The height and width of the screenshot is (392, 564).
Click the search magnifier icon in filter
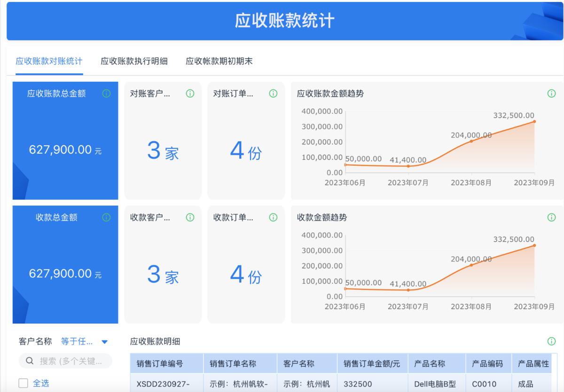click(x=30, y=361)
